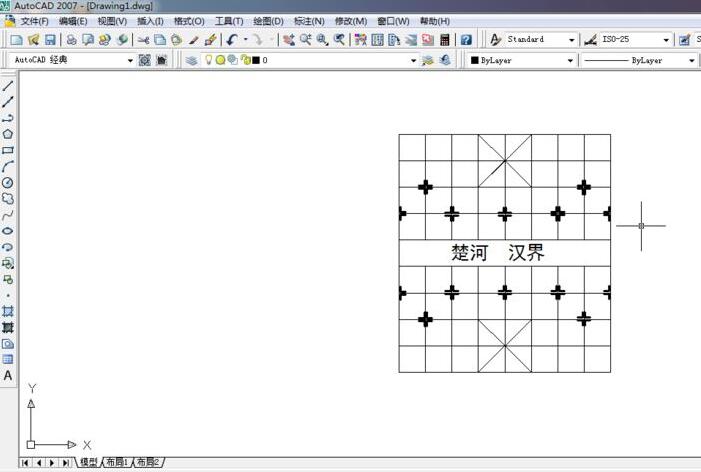Select the Polygon drawing tool
This screenshot has height=472, width=701.
click(8, 134)
